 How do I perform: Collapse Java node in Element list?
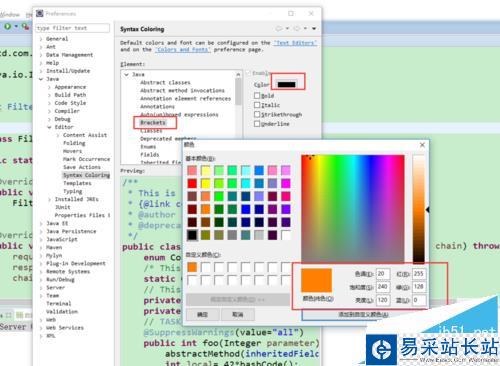click(126, 75)
